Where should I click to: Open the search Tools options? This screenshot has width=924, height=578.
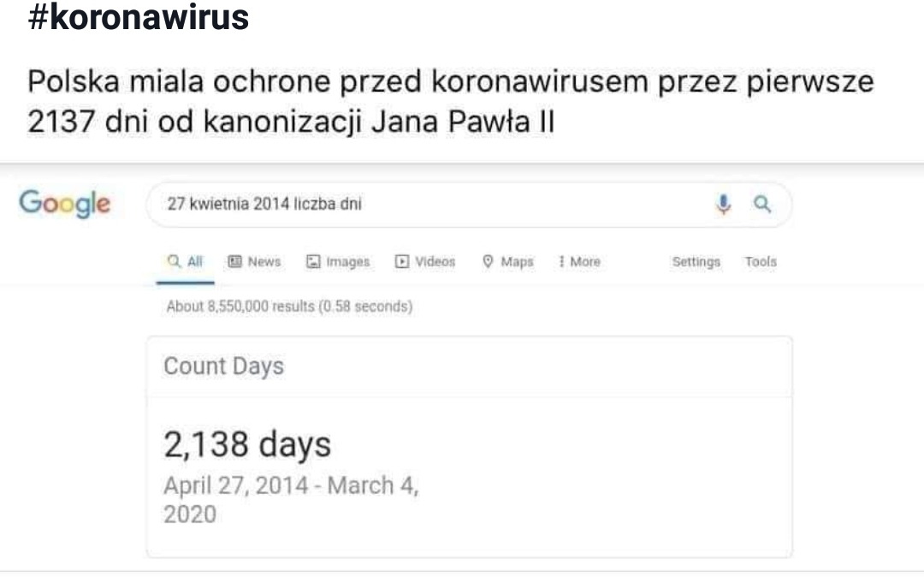pos(761,262)
